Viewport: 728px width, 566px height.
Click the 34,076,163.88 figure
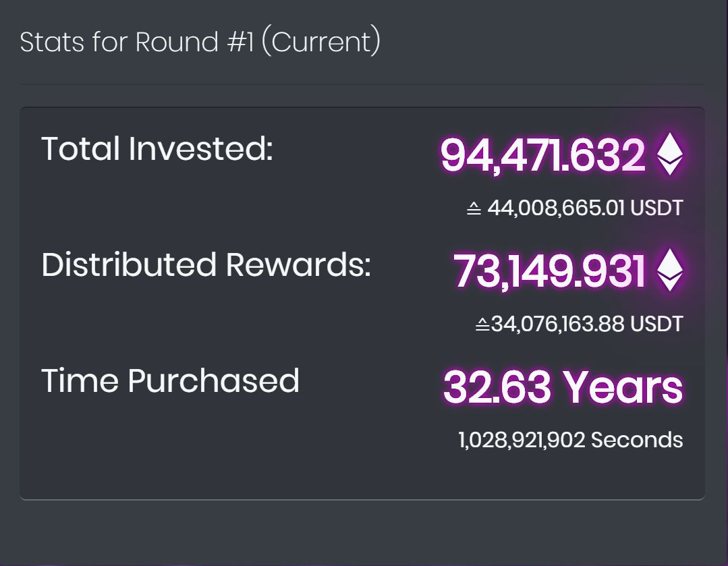tap(558, 324)
